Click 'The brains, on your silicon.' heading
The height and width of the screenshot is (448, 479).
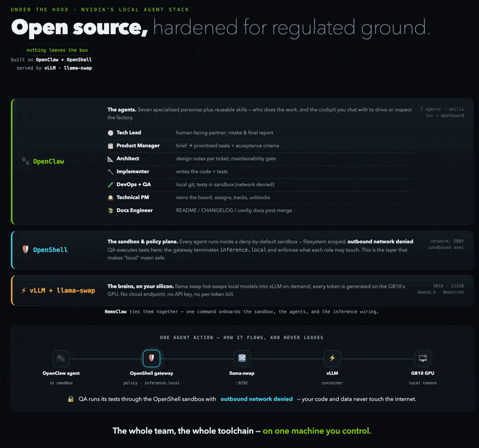(141, 287)
